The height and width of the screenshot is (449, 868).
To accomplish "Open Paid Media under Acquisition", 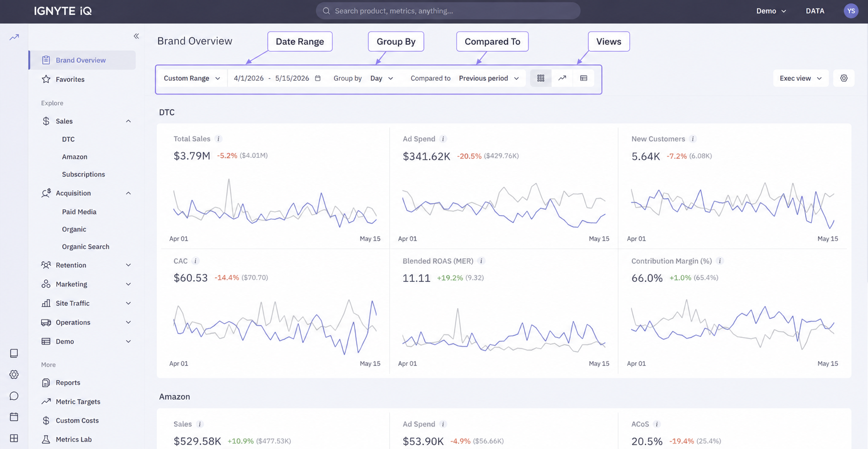I will coord(79,212).
